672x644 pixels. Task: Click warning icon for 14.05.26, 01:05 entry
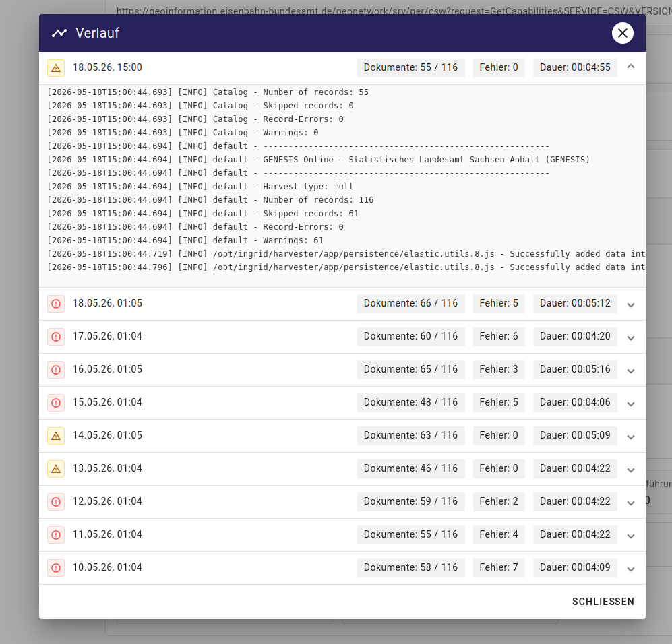[x=56, y=436]
